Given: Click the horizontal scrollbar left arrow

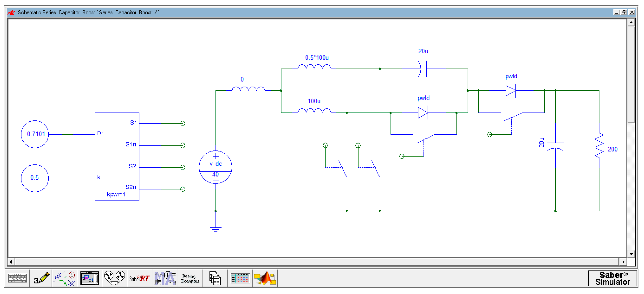Looking at the screenshot, I should click(x=11, y=262).
